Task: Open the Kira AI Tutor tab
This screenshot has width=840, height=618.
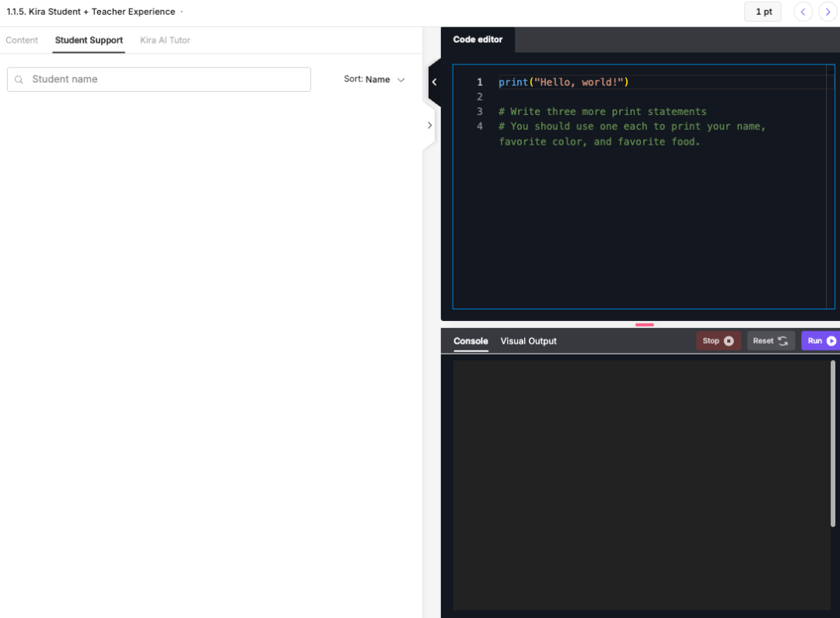Action: point(165,40)
